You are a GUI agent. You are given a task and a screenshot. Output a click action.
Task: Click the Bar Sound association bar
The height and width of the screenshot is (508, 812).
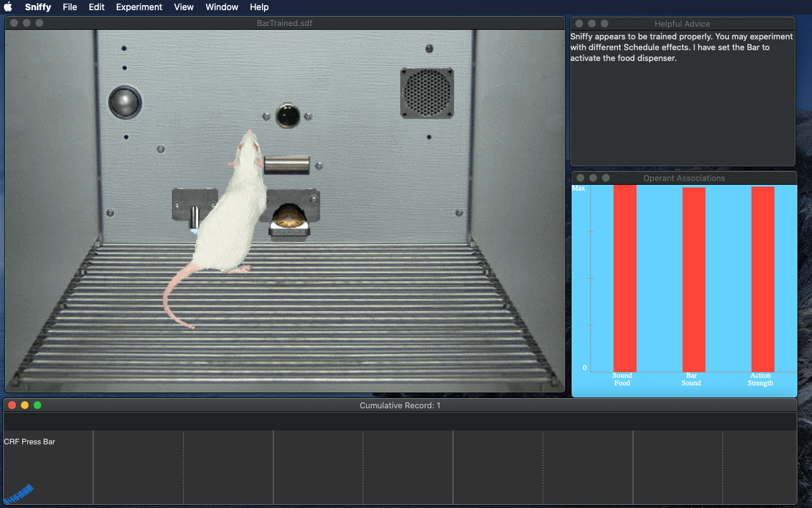(694, 279)
